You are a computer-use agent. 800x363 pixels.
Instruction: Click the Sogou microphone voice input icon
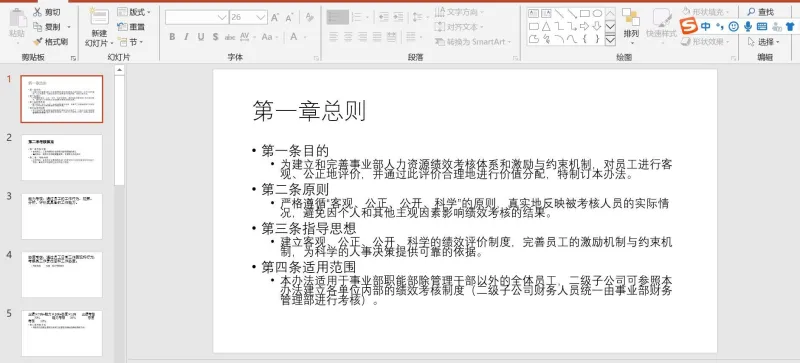pyautogui.click(x=748, y=27)
